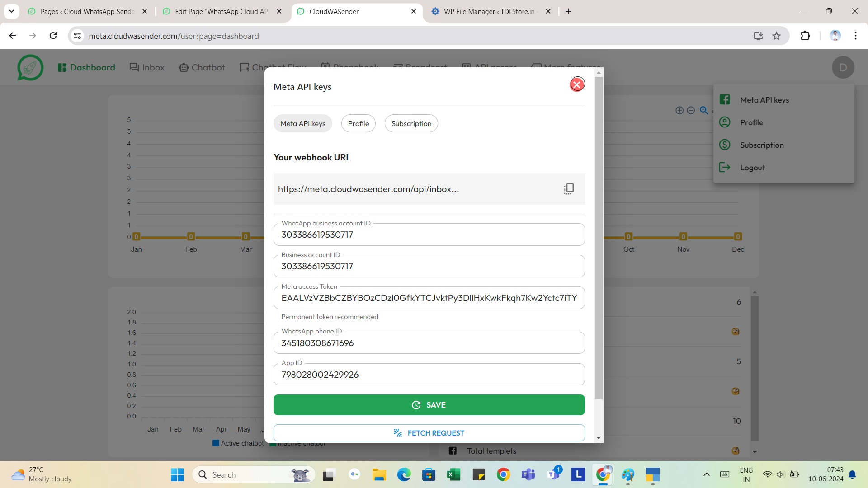The width and height of the screenshot is (868, 488).
Task: Open a new browser tab
Action: tap(569, 11)
